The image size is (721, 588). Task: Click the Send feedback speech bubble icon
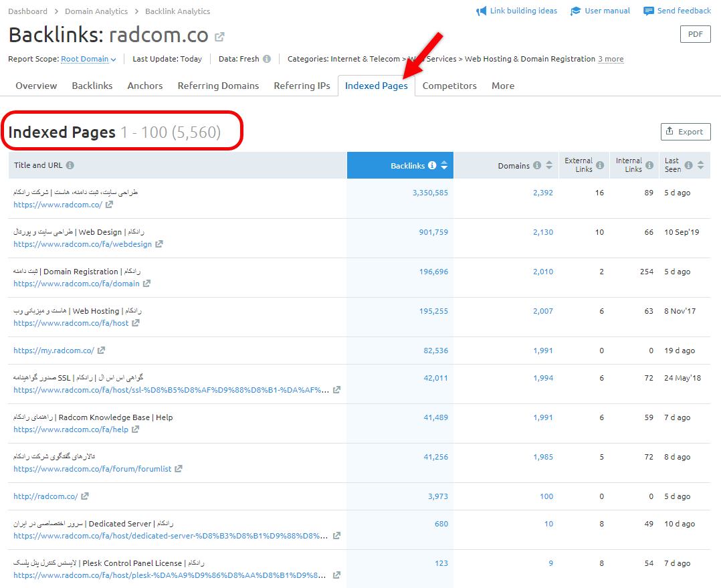[x=647, y=10]
